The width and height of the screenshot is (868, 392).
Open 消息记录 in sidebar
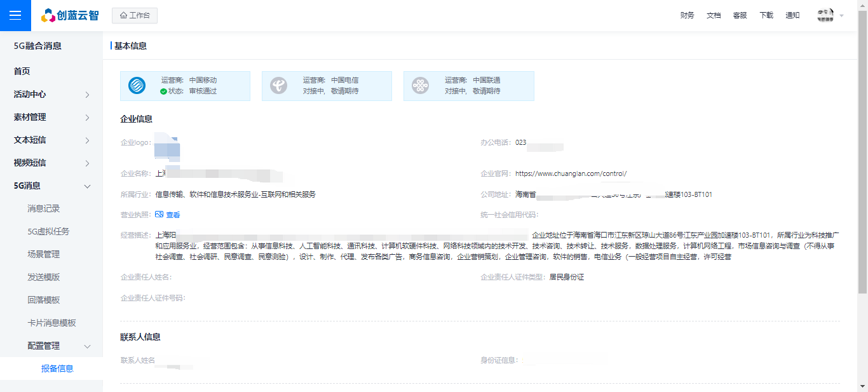click(51, 208)
